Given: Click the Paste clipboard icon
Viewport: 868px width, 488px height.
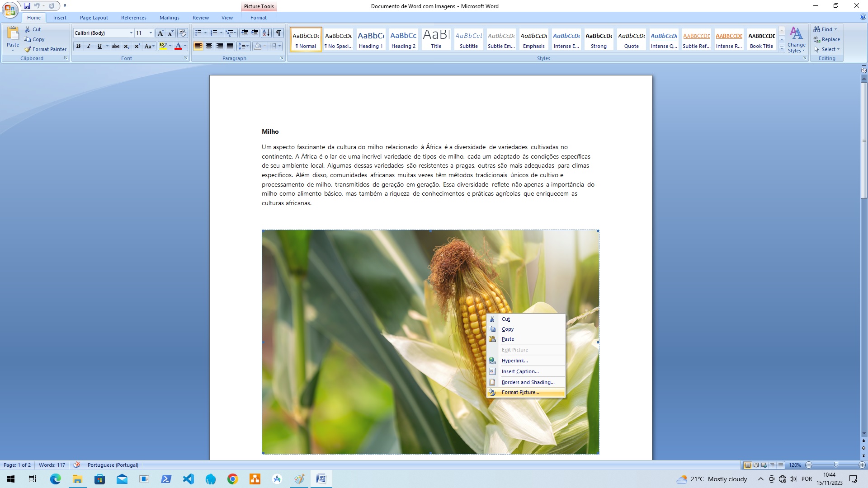Looking at the screenshot, I should pyautogui.click(x=13, y=33).
